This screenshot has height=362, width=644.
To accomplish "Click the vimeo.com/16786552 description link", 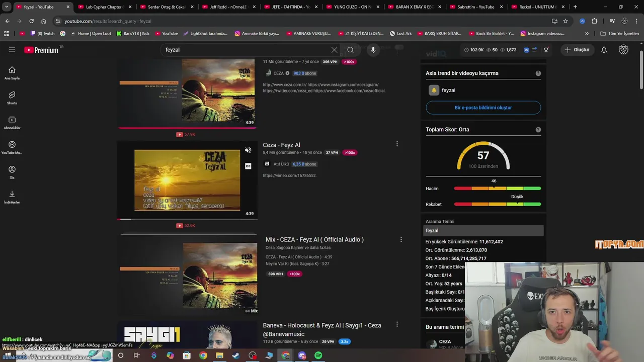I will (289, 175).
